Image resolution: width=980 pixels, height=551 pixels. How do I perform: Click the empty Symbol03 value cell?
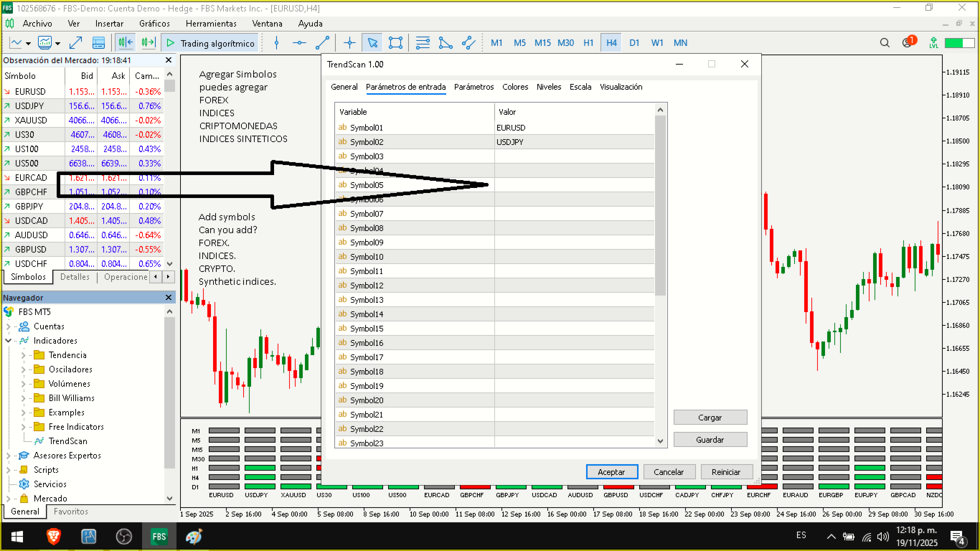575,156
